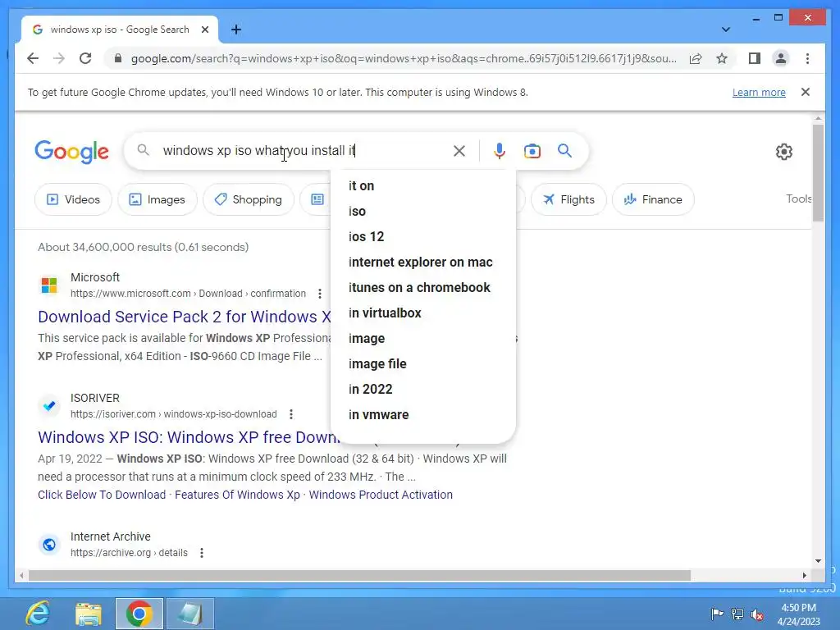This screenshot has height=630, width=840.
Task: Click the right arrow of horizontal scrollbar
Action: [804, 575]
